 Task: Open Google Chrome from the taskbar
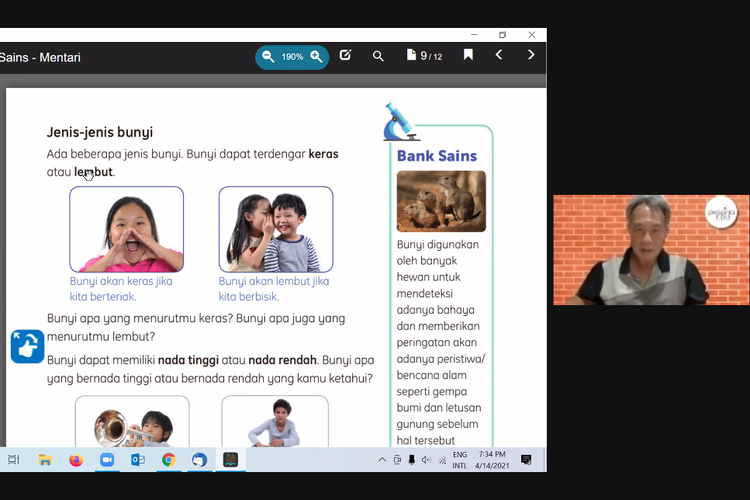169,460
